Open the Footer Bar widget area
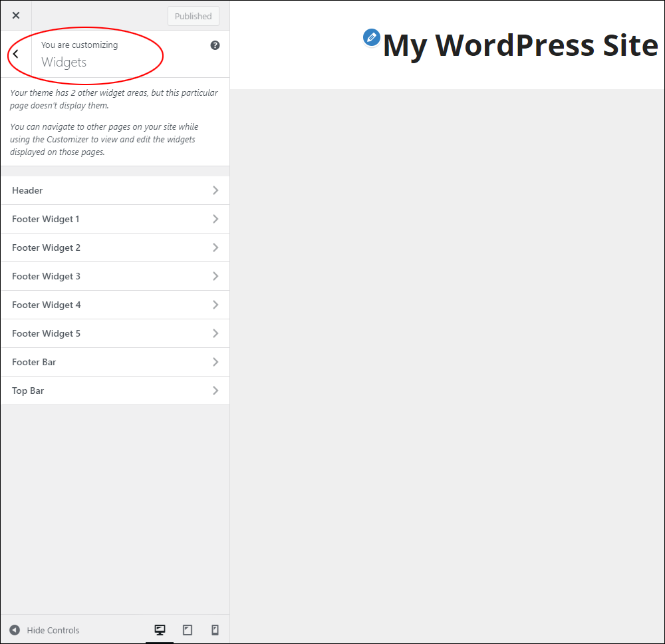The height and width of the screenshot is (644, 665). pyautogui.click(x=115, y=363)
